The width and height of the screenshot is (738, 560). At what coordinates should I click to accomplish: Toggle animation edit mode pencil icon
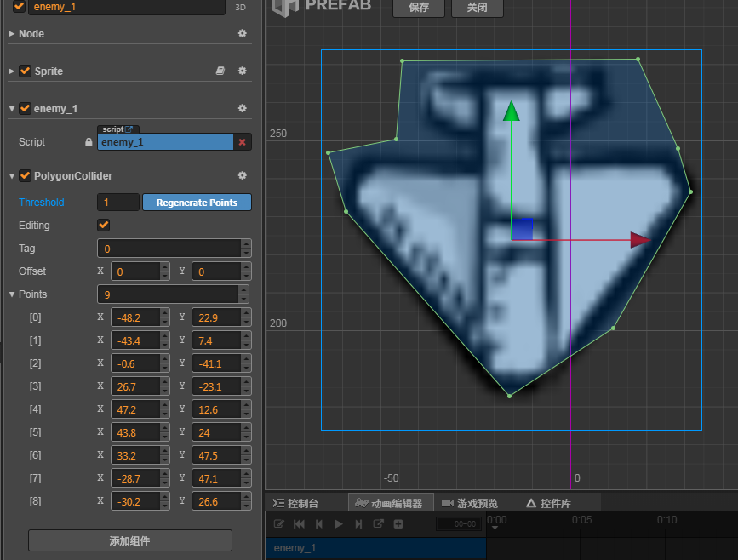[278, 524]
